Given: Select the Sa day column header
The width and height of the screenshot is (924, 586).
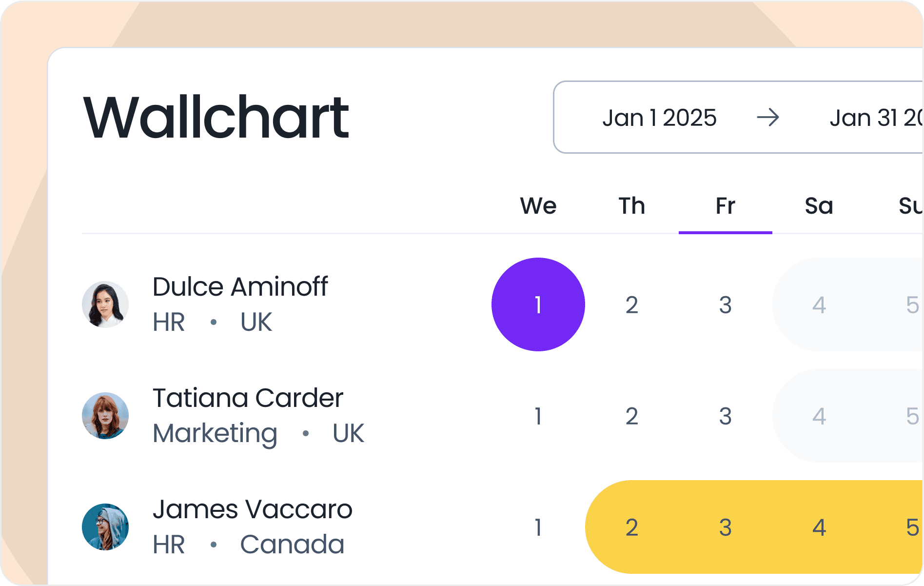Looking at the screenshot, I should [819, 205].
